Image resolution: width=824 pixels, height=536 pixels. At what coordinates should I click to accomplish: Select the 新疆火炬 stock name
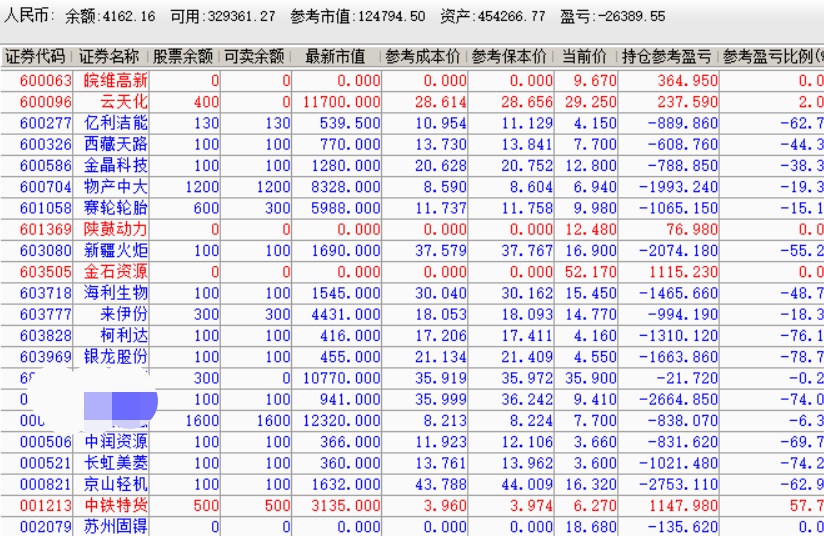[116, 251]
